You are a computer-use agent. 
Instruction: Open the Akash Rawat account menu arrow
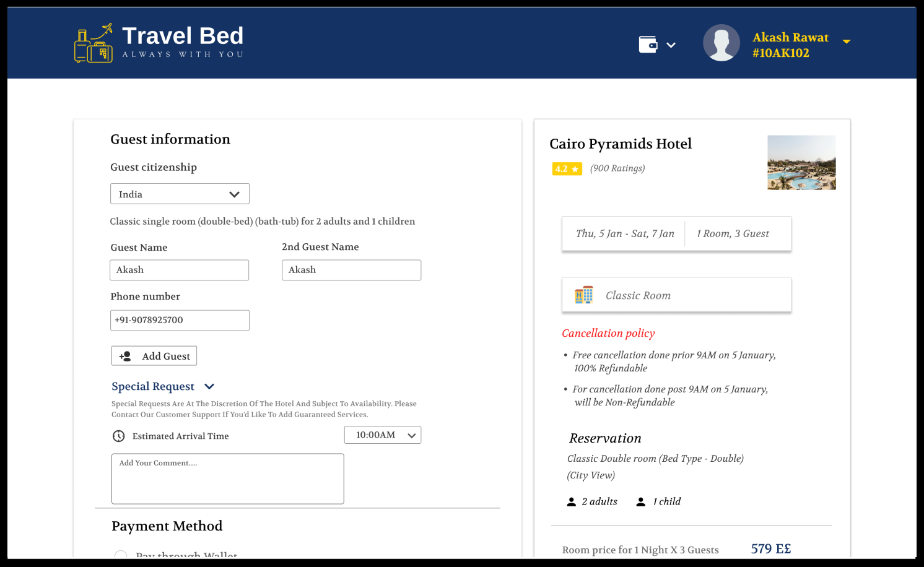coord(847,41)
